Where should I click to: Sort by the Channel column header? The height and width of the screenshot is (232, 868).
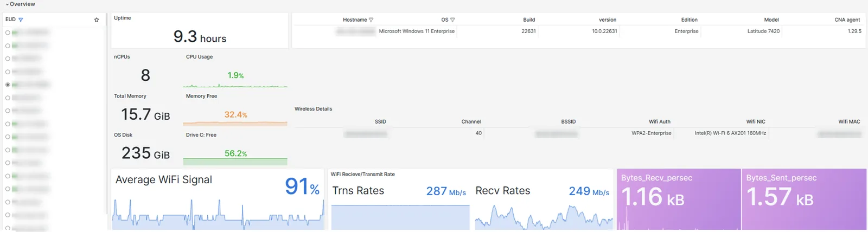coord(471,121)
